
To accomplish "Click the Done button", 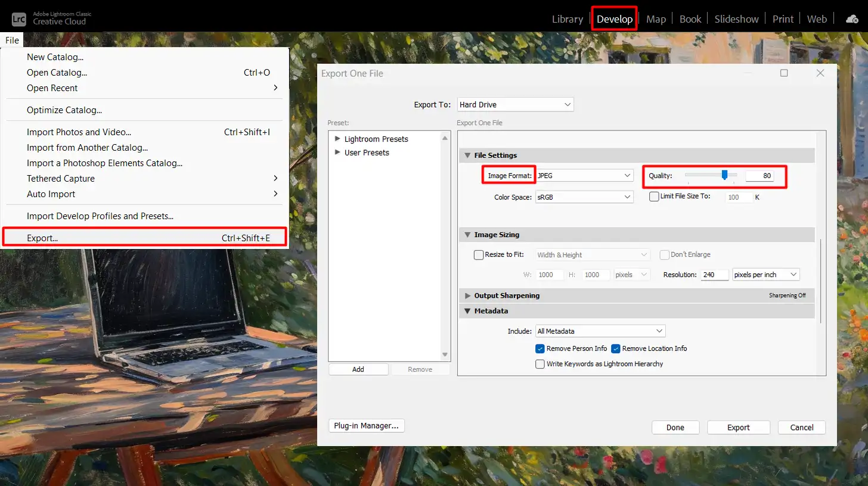I will tap(675, 428).
